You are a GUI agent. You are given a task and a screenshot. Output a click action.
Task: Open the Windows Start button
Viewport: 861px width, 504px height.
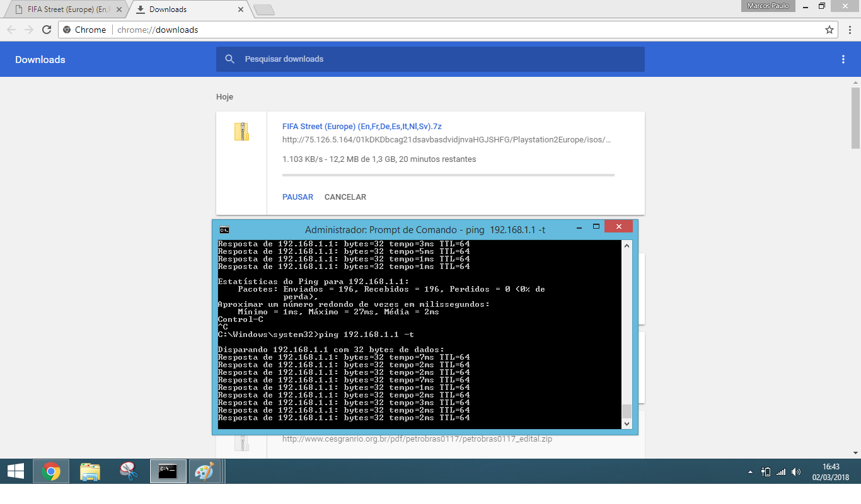[x=16, y=471]
